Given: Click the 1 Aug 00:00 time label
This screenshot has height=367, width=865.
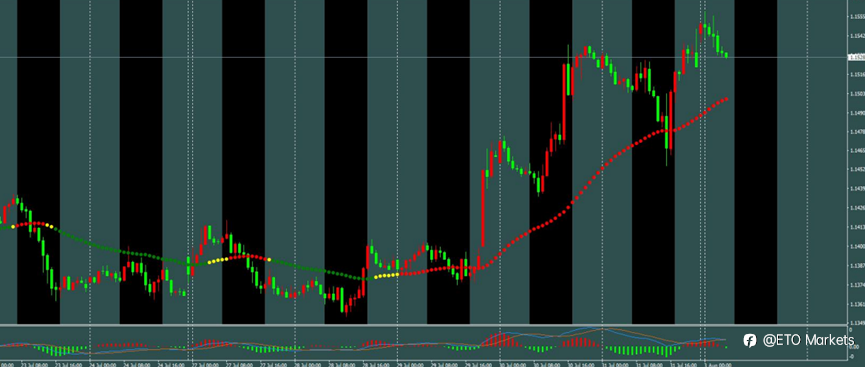Looking at the screenshot, I should [x=718, y=364].
